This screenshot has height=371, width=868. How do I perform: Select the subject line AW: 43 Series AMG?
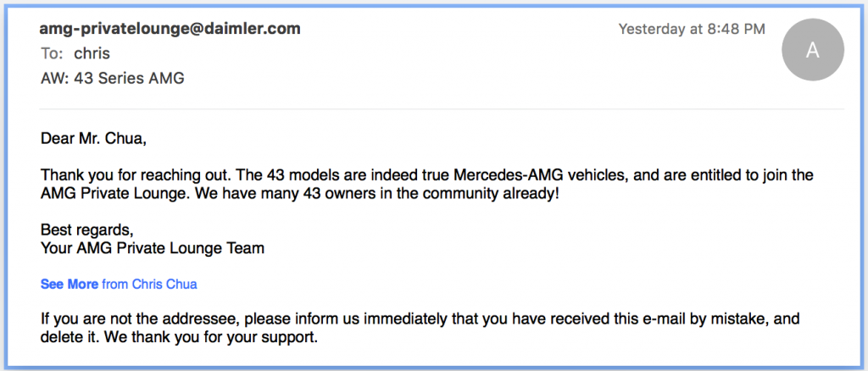(113, 79)
